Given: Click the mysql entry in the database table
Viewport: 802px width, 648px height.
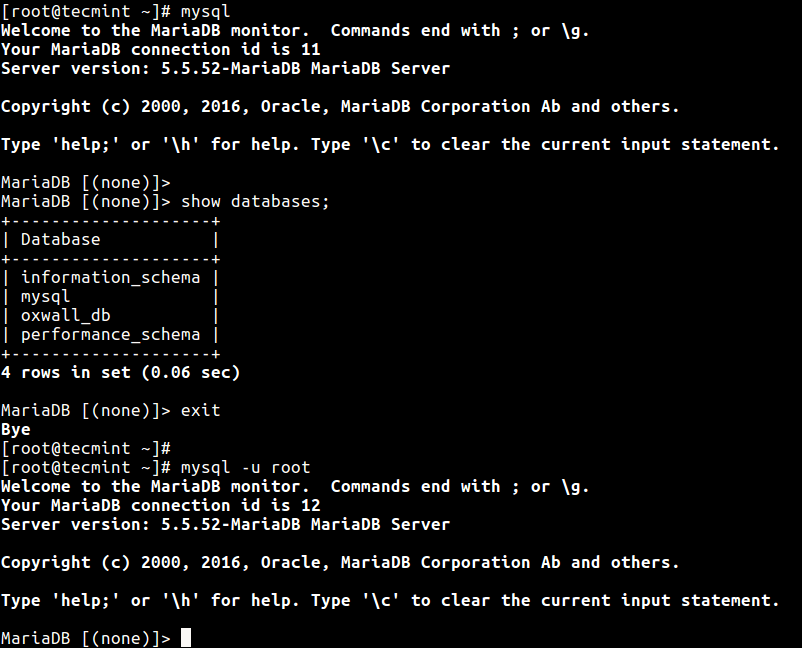Looking at the screenshot, I should coord(46,296).
